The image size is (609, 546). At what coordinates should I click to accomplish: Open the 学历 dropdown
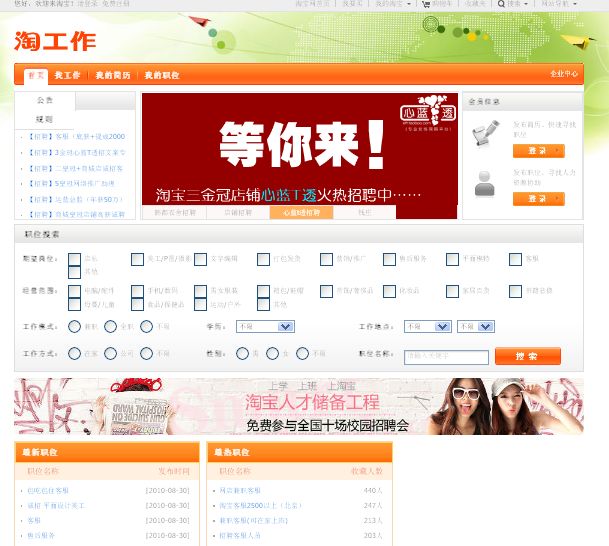265,327
